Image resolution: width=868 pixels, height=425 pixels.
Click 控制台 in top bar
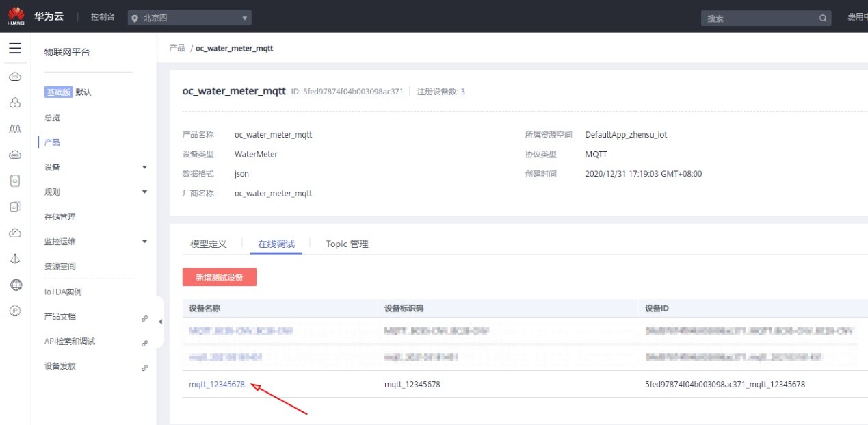click(103, 17)
